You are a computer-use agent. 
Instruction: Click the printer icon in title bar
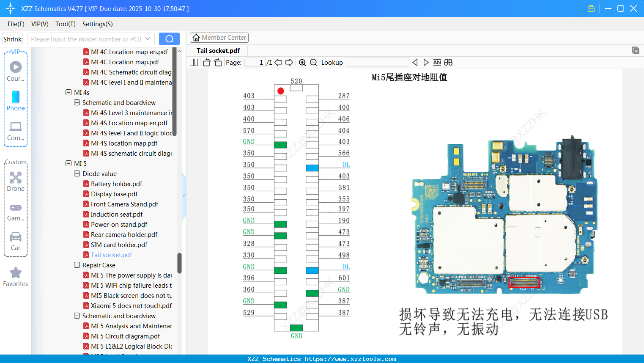point(591,8)
